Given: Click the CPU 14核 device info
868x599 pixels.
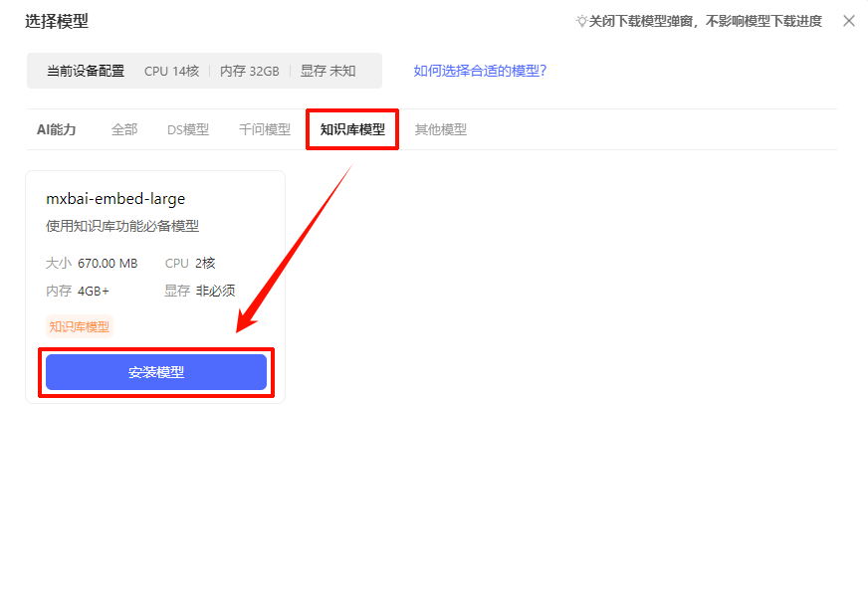Looking at the screenshot, I should click(x=171, y=71).
